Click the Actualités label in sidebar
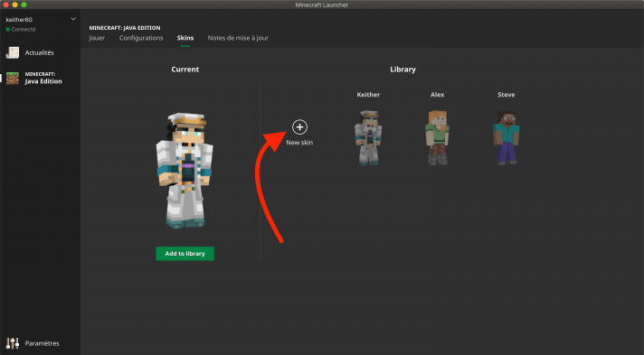This screenshot has width=644, height=355. point(40,52)
